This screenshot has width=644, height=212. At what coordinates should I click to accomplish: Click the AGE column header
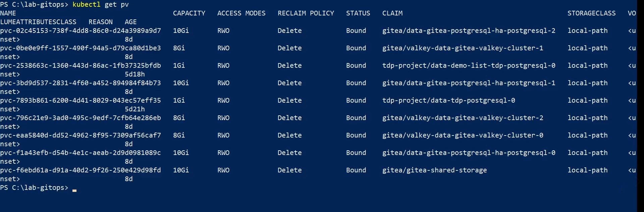(x=130, y=22)
